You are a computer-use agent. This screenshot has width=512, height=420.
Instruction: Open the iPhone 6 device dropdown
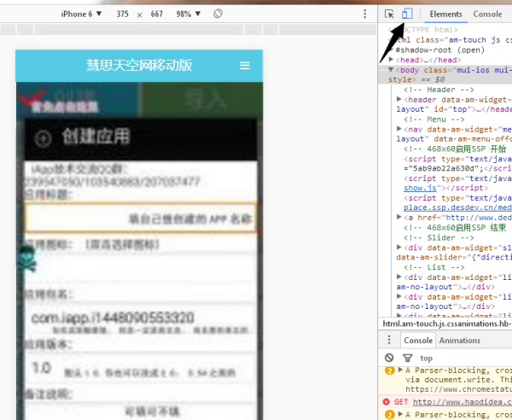click(x=81, y=14)
